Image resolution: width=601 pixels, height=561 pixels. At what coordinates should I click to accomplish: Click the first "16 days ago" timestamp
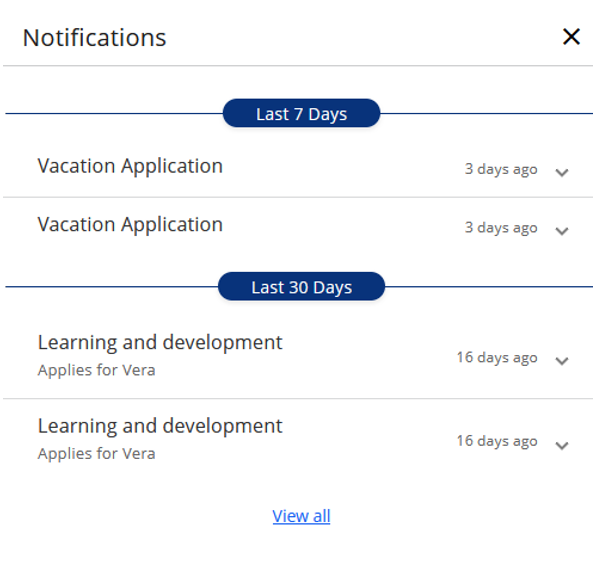pos(497,358)
